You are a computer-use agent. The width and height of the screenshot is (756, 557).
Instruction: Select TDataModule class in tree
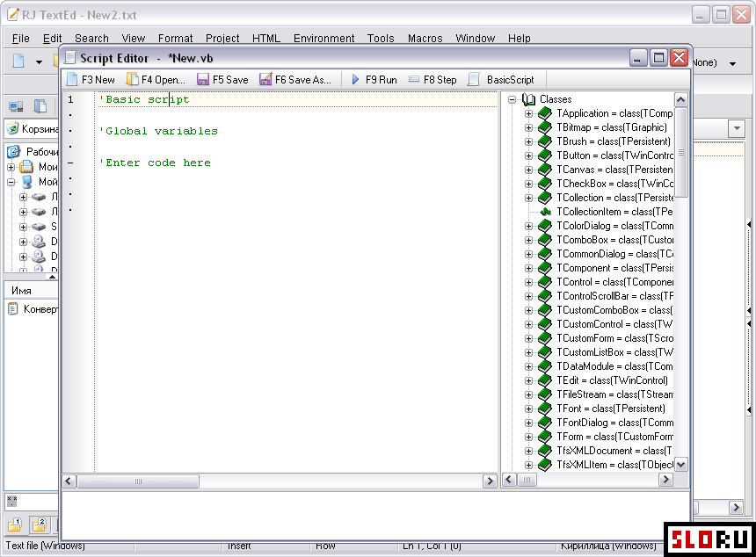point(614,366)
